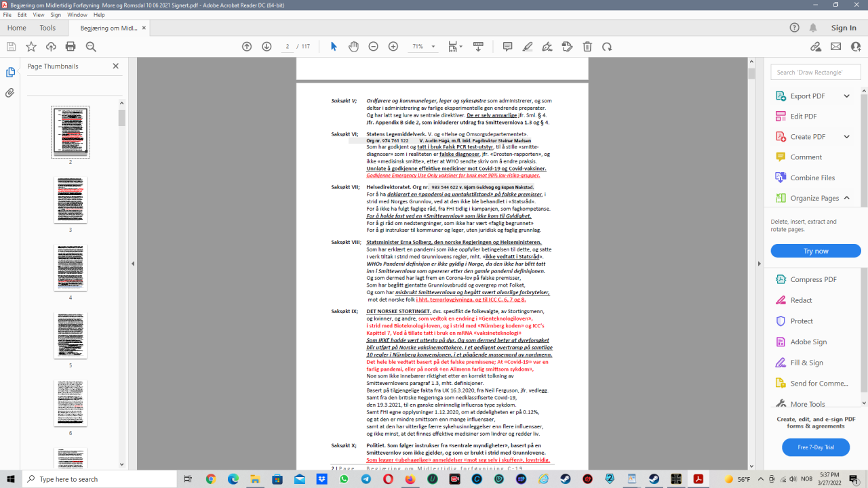Screen dimensions: 868x488
Task: Open the View menu
Action: pos(39,15)
